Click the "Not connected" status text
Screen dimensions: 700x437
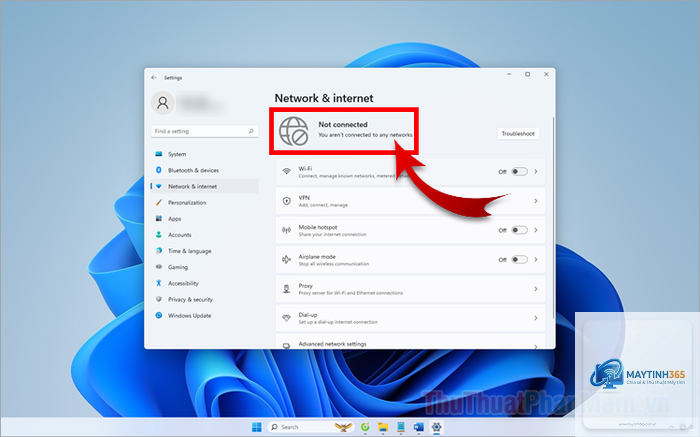343,125
